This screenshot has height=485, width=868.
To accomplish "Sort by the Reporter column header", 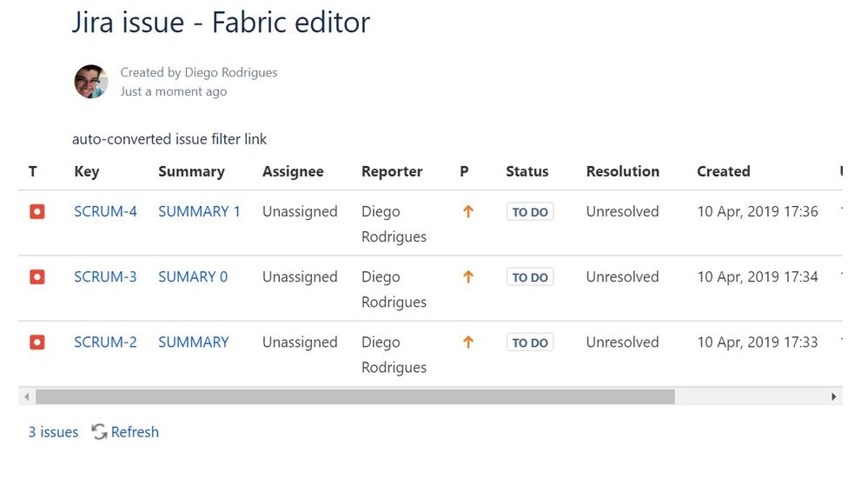I will (392, 171).
